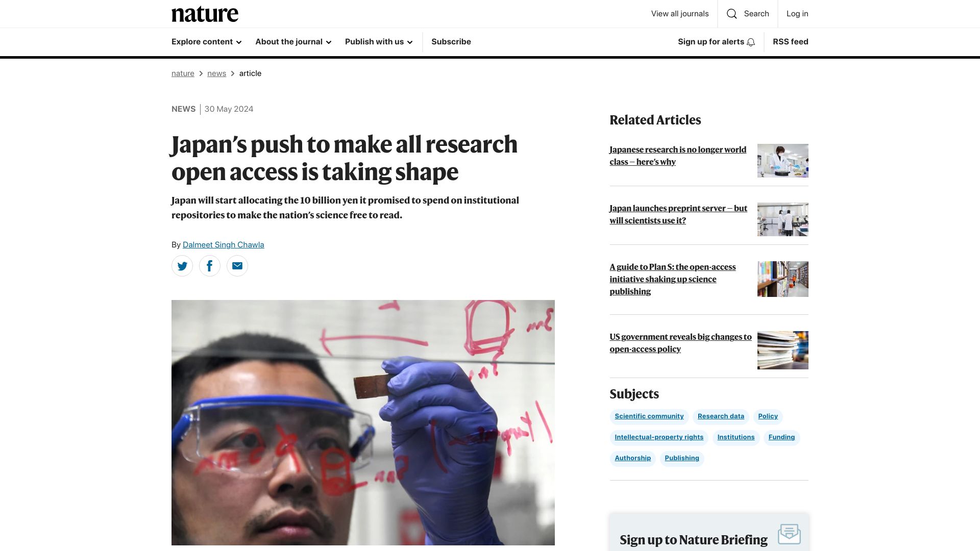Click the alerts bell icon
The width and height of the screenshot is (980, 551).
pos(751,42)
